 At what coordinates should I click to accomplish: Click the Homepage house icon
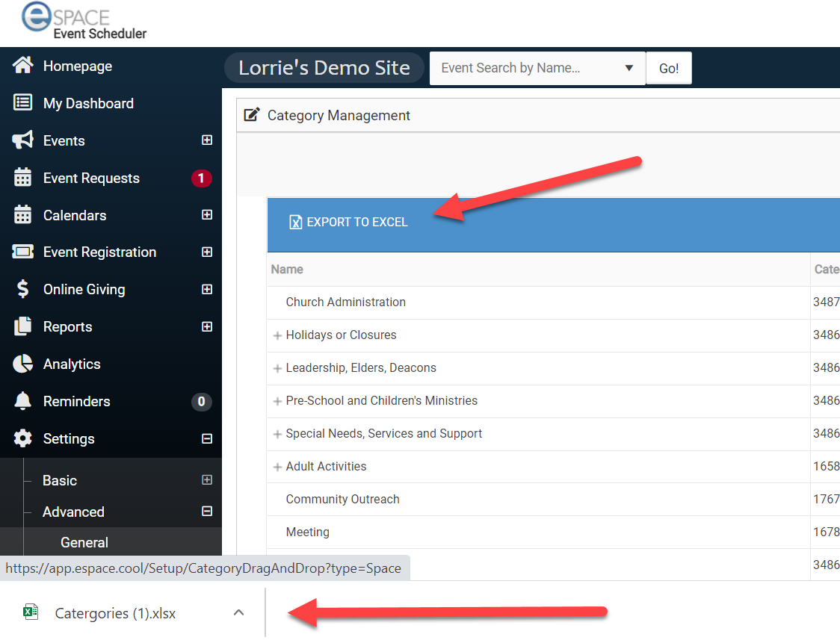pos(23,66)
